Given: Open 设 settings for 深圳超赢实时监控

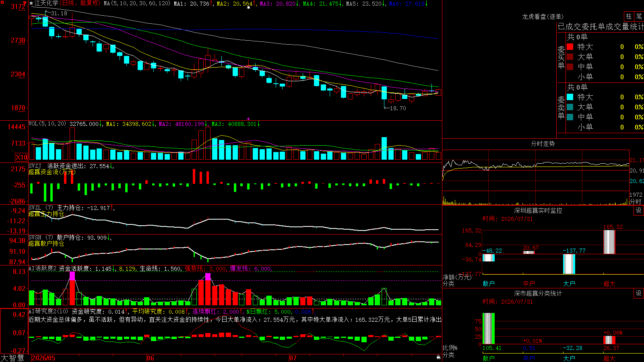Looking at the screenshot, I should [x=639, y=210].
